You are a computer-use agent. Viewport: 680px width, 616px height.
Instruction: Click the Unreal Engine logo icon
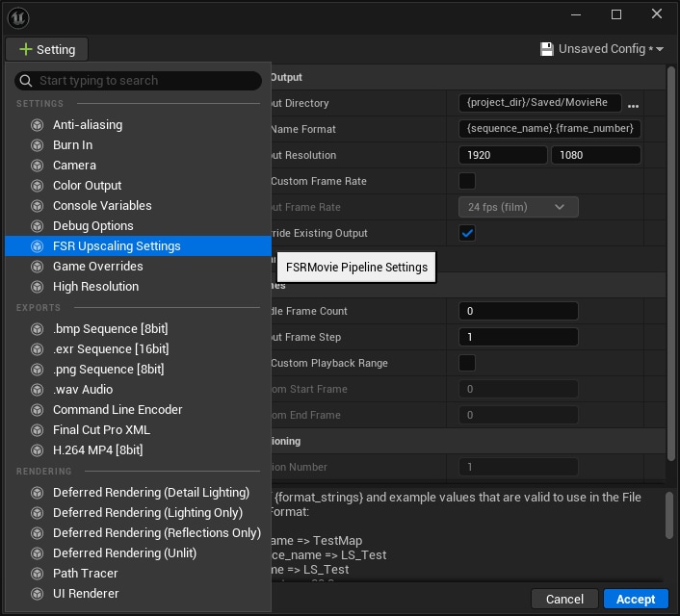click(18, 17)
